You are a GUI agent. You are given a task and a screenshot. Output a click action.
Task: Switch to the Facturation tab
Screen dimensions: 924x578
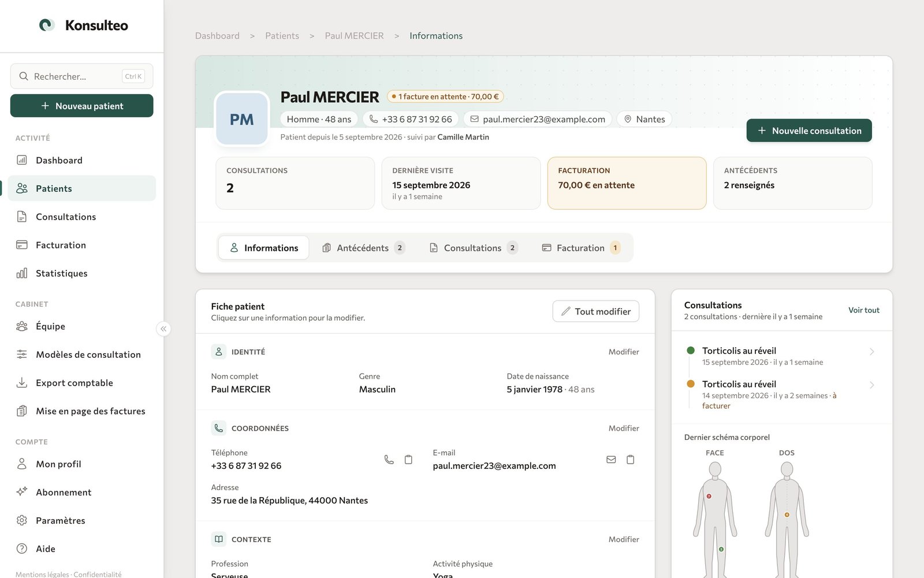pos(581,247)
